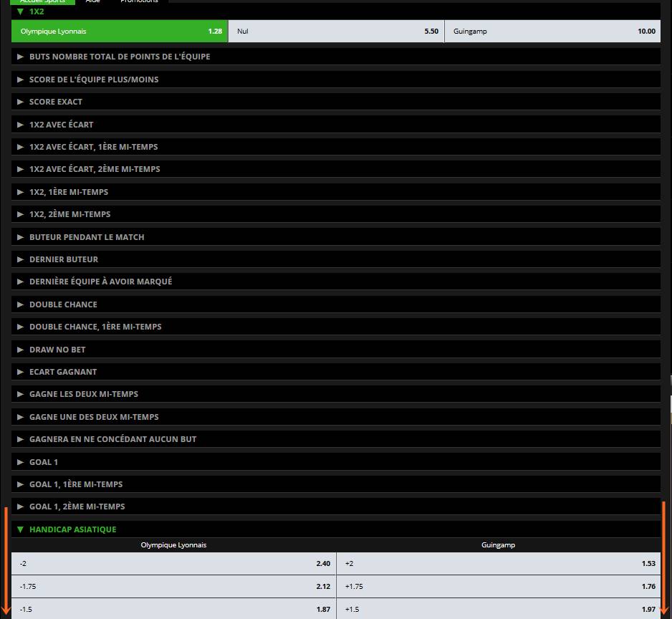
Task: Pick the Nul draw bet at 5.50
Action: click(337, 32)
